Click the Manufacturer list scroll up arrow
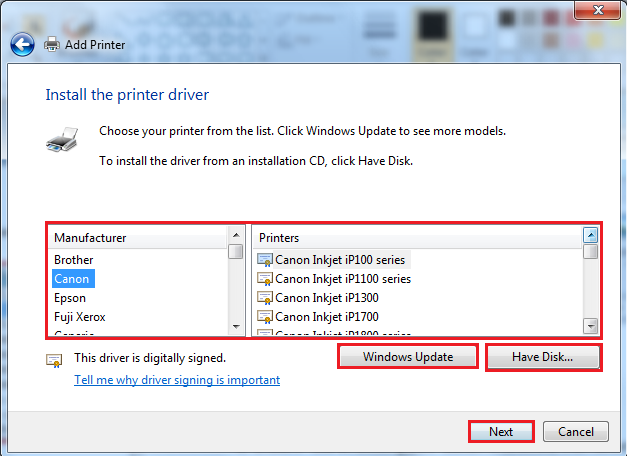The width and height of the screenshot is (627, 456). (236, 235)
